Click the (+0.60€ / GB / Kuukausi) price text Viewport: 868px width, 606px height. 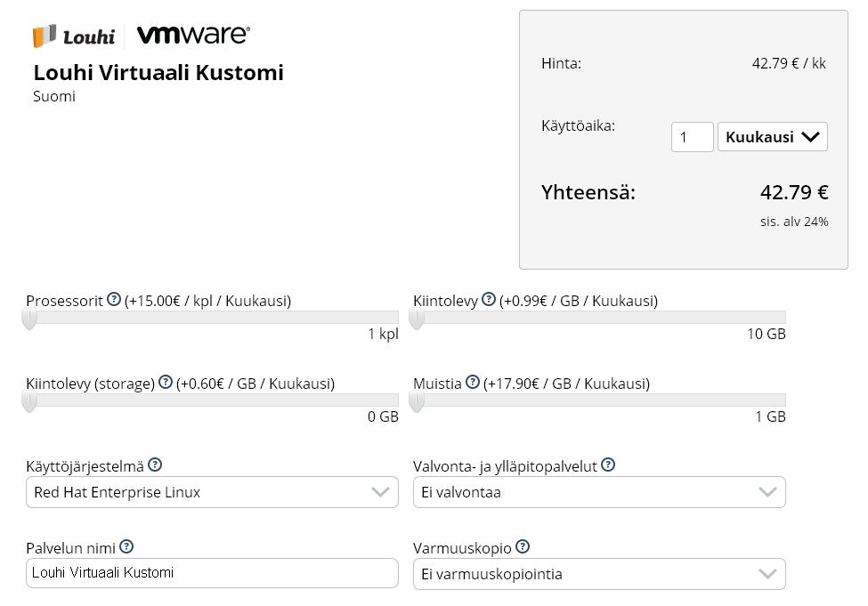click(x=256, y=384)
